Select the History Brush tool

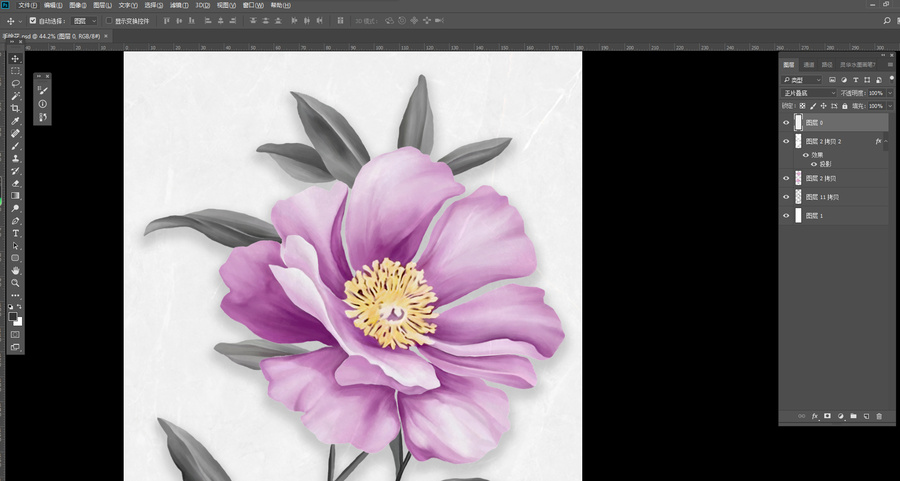pos(15,171)
